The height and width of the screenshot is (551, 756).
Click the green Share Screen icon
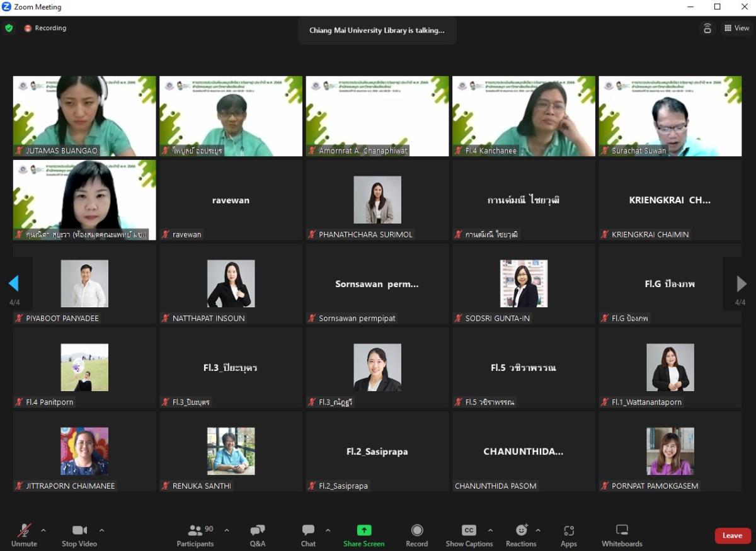click(364, 530)
